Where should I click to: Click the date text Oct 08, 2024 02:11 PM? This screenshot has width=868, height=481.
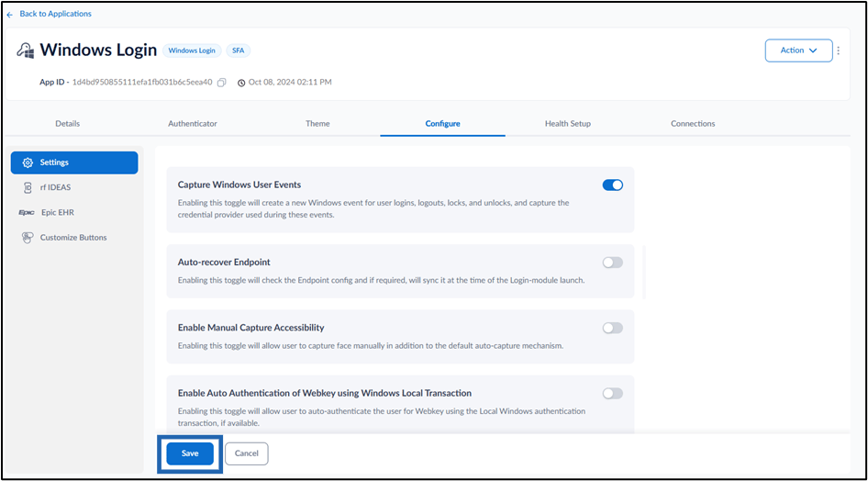click(290, 82)
